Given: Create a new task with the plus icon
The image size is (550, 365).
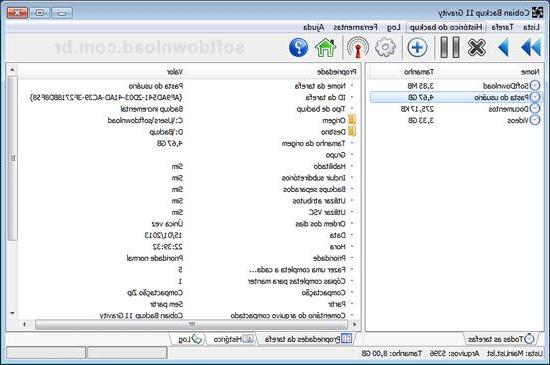Looking at the screenshot, I should point(417,47).
